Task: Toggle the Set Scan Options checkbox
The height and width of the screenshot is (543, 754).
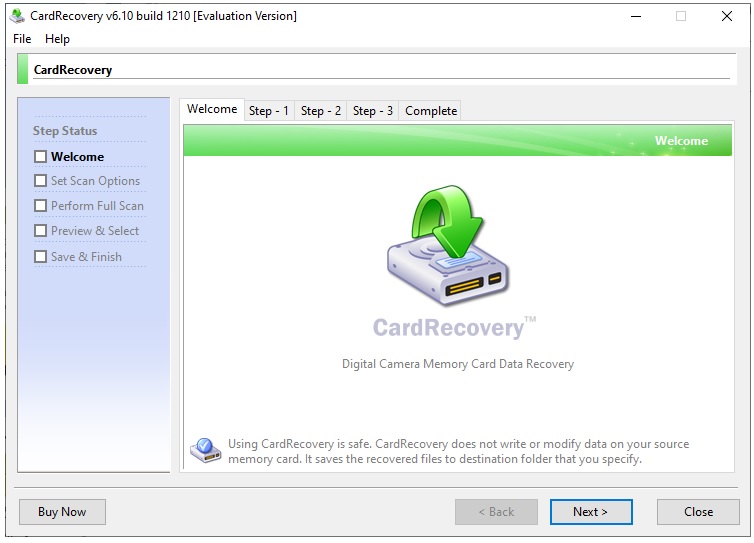Action: [40, 181]
